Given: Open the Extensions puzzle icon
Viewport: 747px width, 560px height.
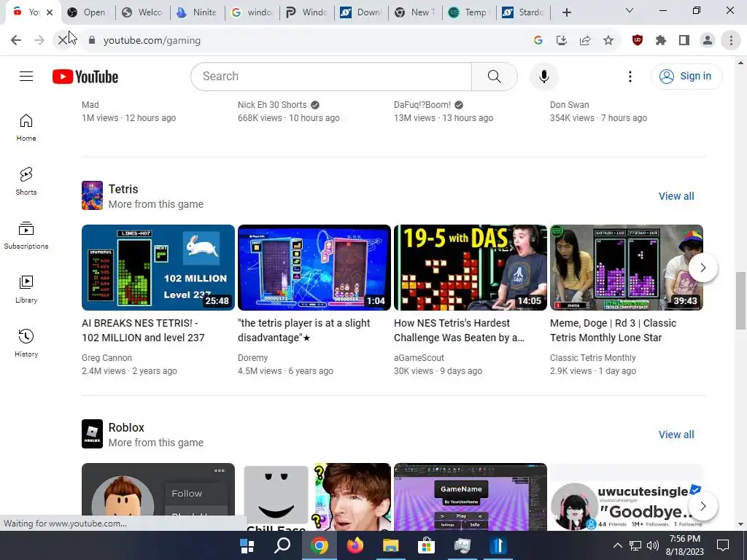Looking at the screenshot, I should (661, 41).
